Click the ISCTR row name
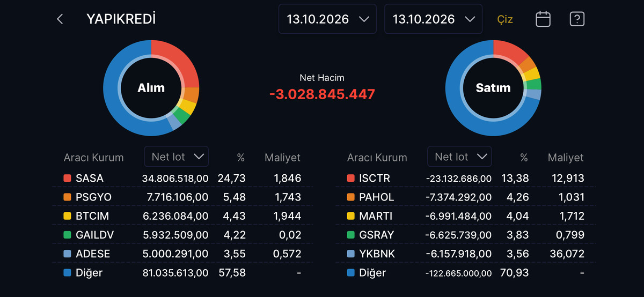644x297 pixels. coord(375,178)
